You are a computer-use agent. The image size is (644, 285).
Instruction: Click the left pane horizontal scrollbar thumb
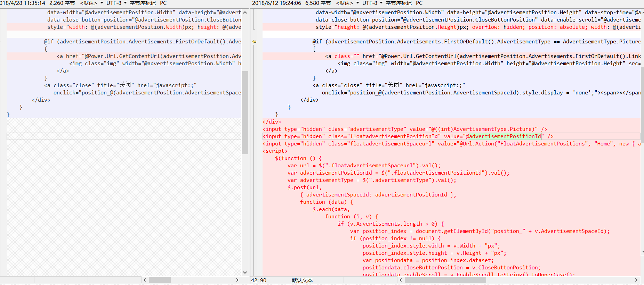coord(160,280)
